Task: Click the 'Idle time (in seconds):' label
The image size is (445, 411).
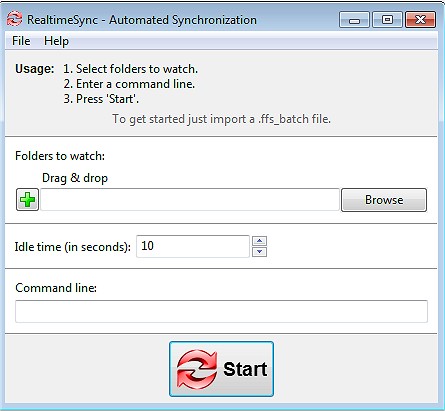Action: 73,247
